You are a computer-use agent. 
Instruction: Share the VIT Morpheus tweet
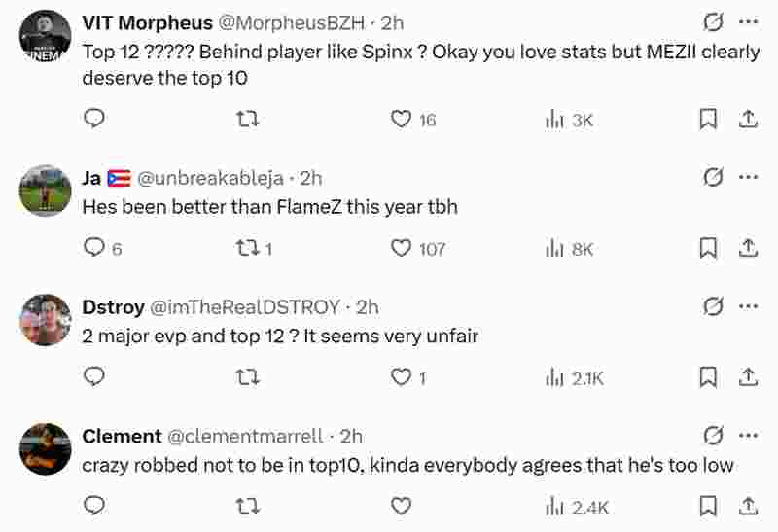[x=748, y=120]
